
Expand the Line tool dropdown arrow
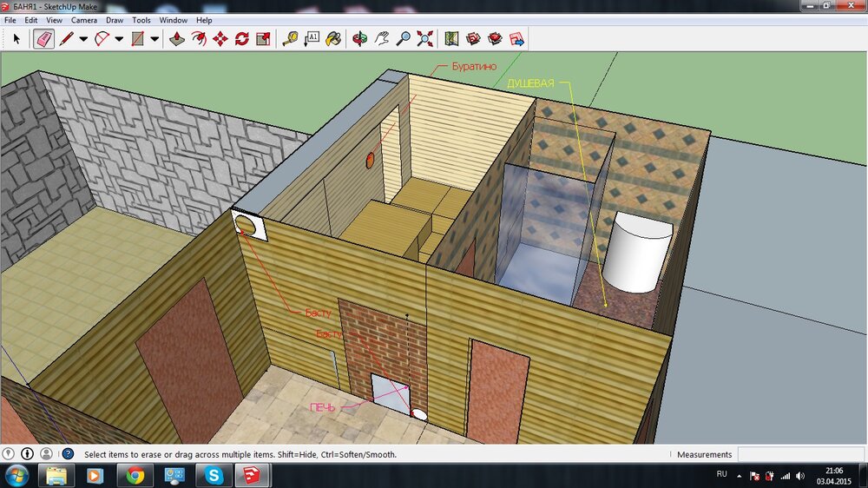point(83,38)
